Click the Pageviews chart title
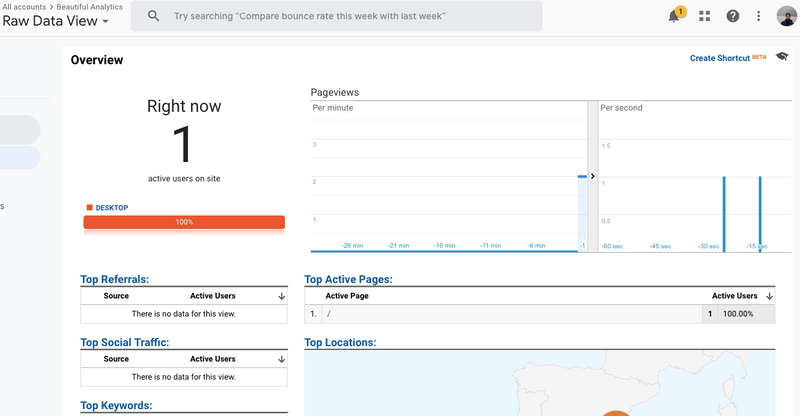The width and height of the screenshot is (800, 416). 335,92
